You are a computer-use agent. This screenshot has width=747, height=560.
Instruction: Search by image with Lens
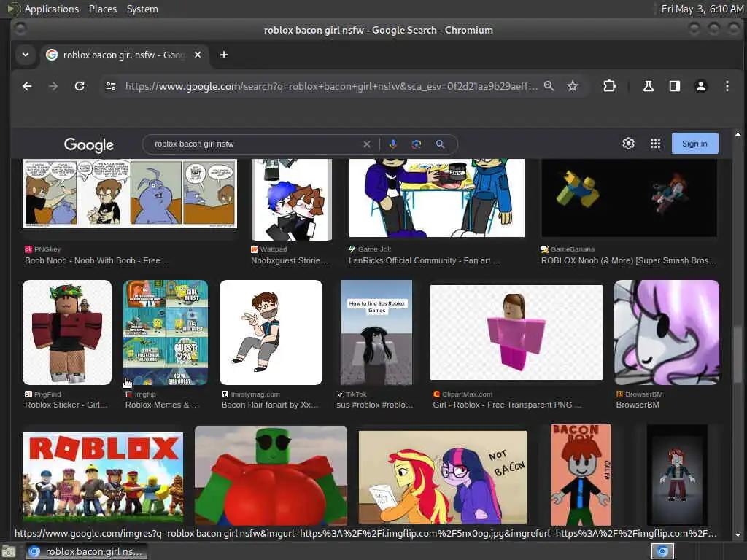(x=417, y=144)
